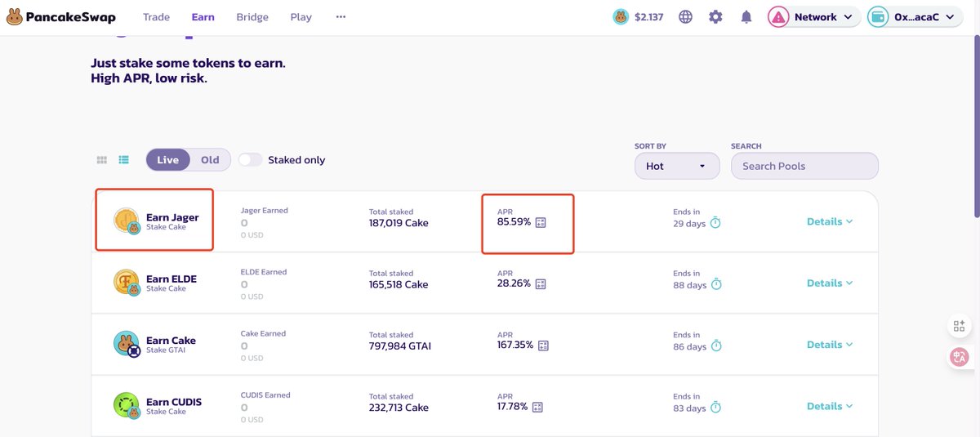Image resolution: width=980 pixels, height=437 pixels.
Task: Click the floating QR grid widget icon
Action: point(960,327)
